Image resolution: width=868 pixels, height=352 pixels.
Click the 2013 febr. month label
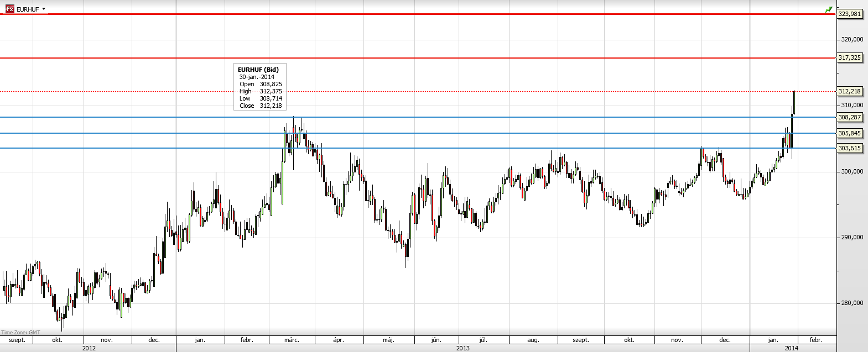[x=247, y=340]
